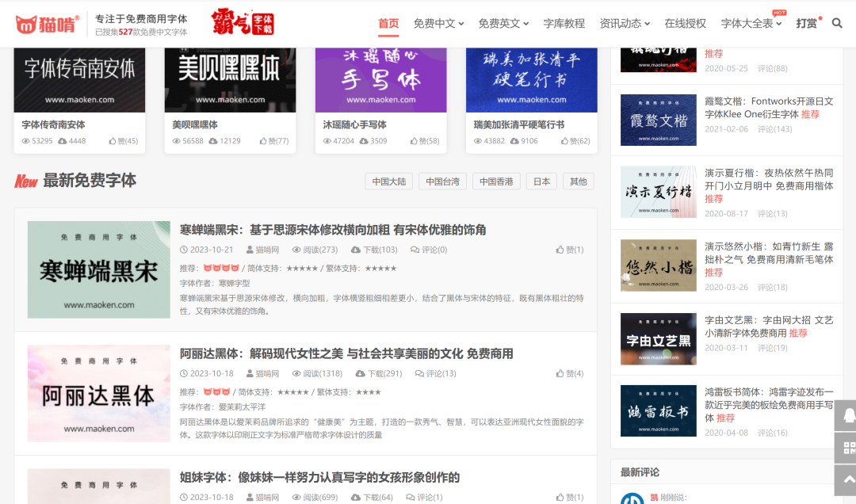This screenshot has width=856, height=504.
Task: Open the 在线授权 menu item
Action: point(685,24)
